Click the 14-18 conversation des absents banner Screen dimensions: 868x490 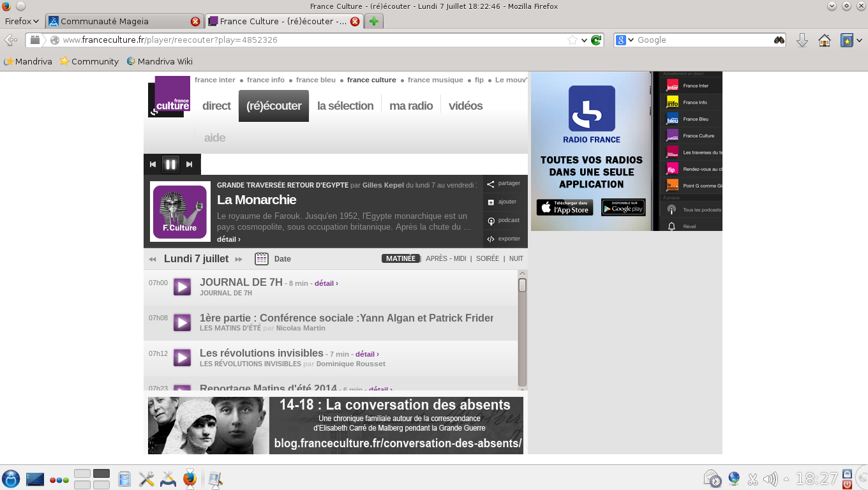(336, 426)
